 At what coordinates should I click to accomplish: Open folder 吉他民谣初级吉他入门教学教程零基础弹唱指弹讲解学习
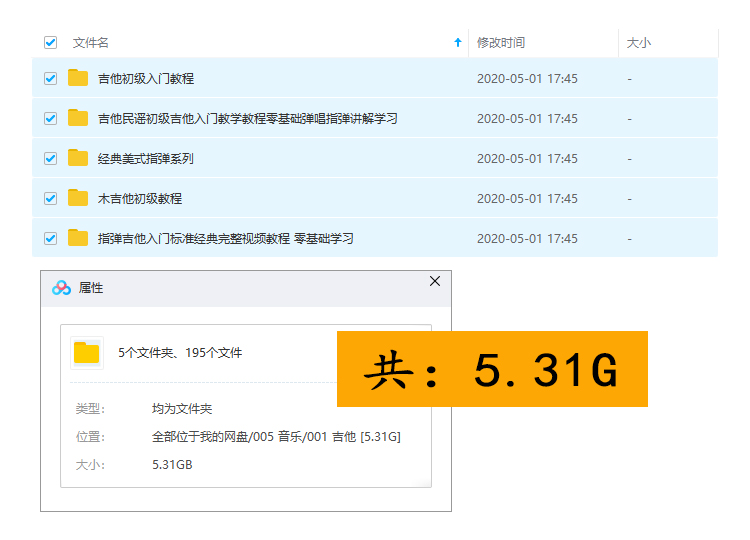click(247, 118)
